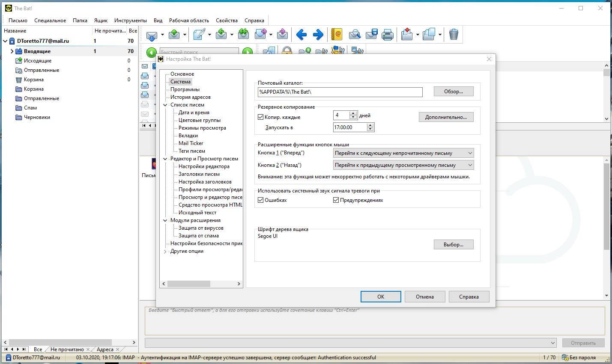Click green left arrow beside quick search
612x364 pixels.
click(151, 52)
